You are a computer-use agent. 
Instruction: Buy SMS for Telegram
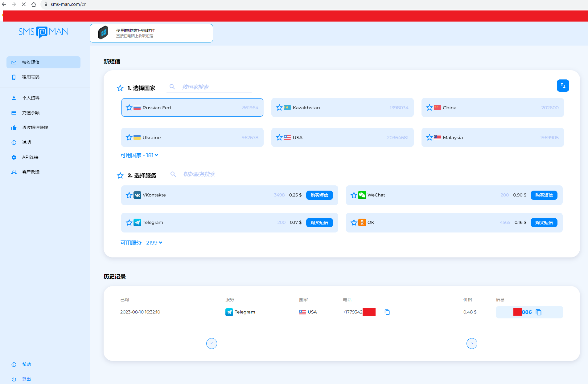pyautogui.click(x=319, y=223)
